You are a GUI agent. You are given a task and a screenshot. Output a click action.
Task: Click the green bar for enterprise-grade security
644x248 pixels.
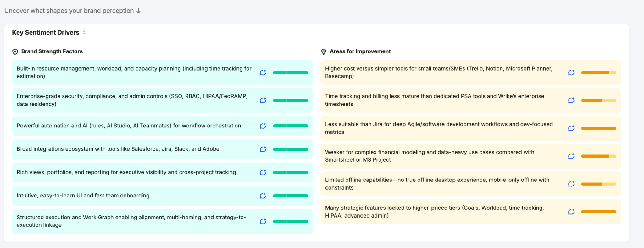point(290,100)
